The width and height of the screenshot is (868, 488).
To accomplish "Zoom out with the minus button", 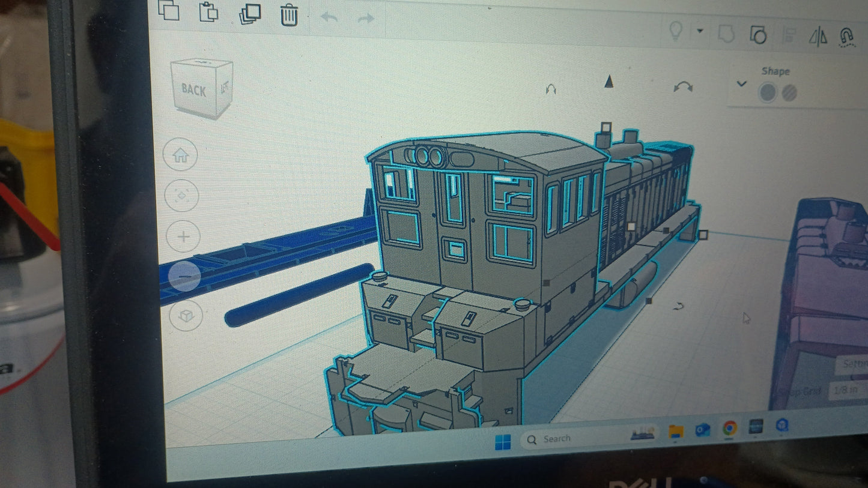I will (184, 276).
